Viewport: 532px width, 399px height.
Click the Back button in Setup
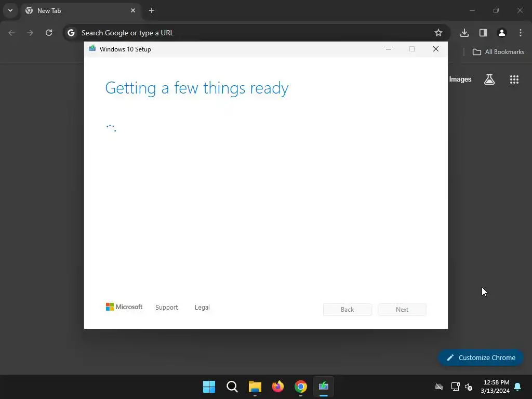pyautogui.click(x=348, y=310)
